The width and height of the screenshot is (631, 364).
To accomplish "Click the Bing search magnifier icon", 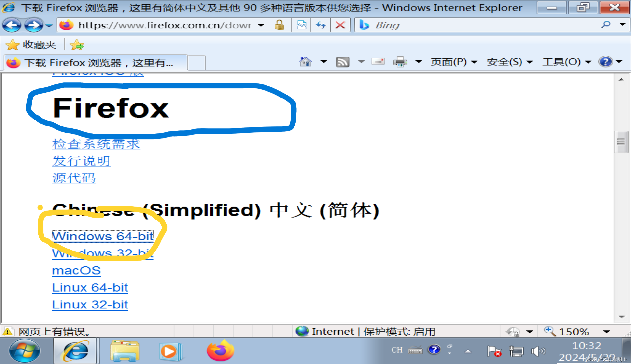I will point(605,25).
